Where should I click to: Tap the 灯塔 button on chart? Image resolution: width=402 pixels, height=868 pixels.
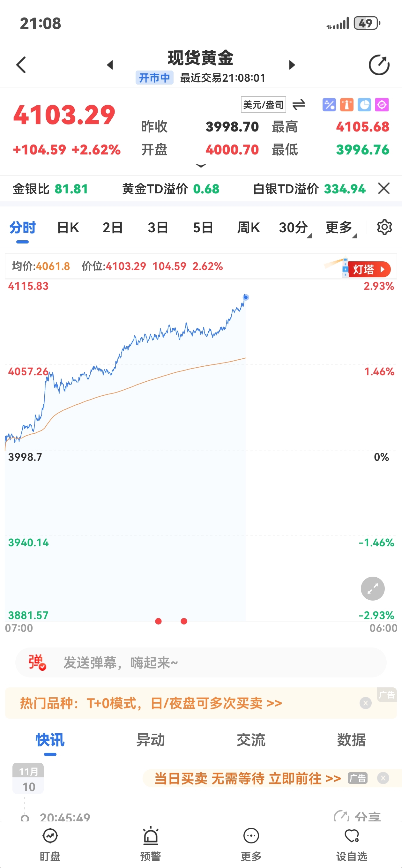tap(368, 270)
